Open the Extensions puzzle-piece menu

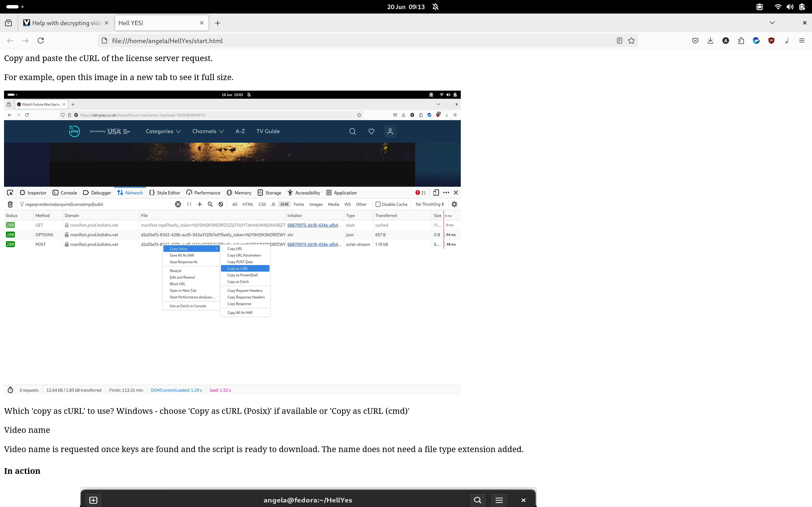[x=741, y=41]
